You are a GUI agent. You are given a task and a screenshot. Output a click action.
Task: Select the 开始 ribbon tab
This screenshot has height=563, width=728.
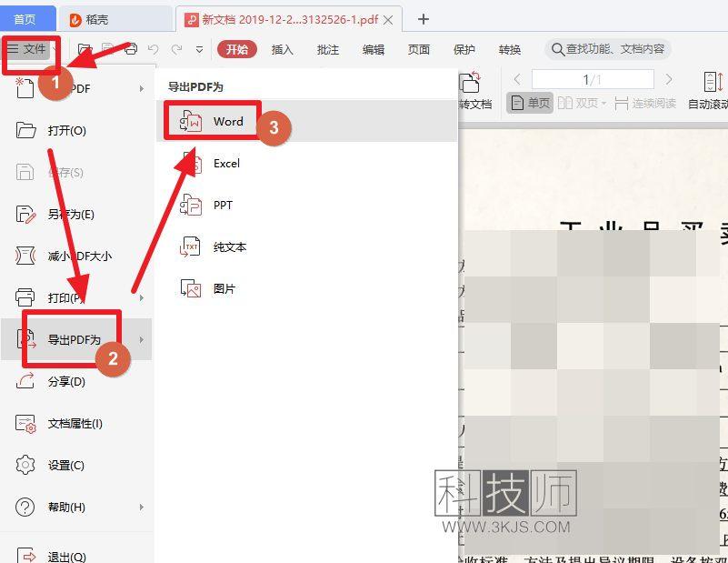pyautogui.click(x=237, y=49)
